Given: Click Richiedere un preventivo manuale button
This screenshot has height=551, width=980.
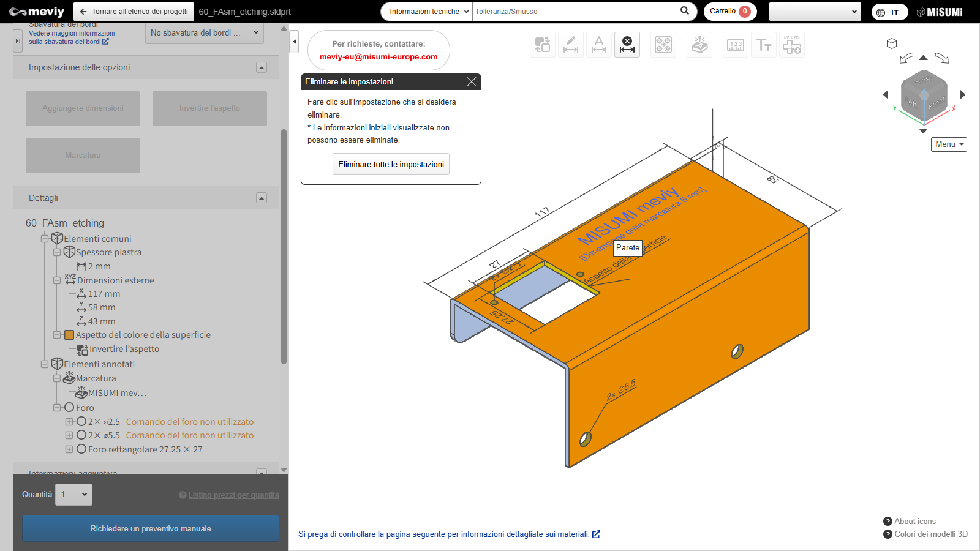Looking at the screenshot, I should pos(151,528).
